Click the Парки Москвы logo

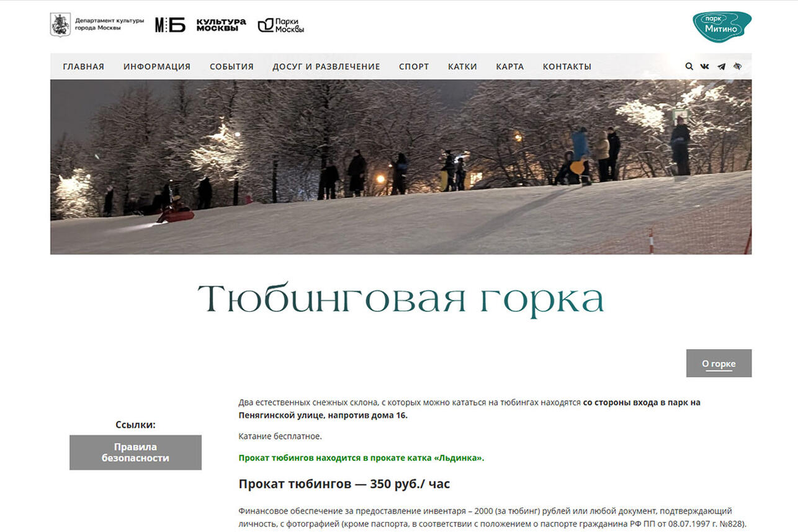[x=281, y=25]
